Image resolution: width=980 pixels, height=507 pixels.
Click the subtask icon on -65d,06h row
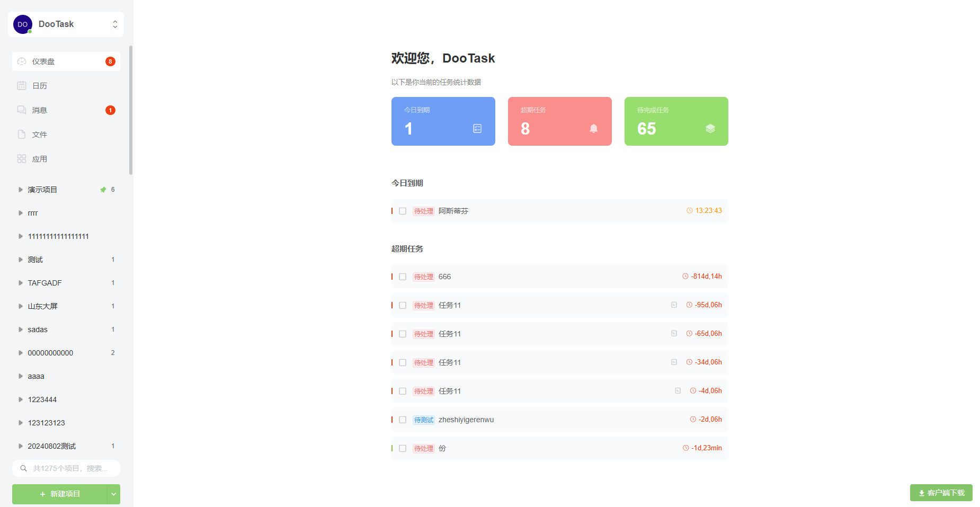point(674,333)
